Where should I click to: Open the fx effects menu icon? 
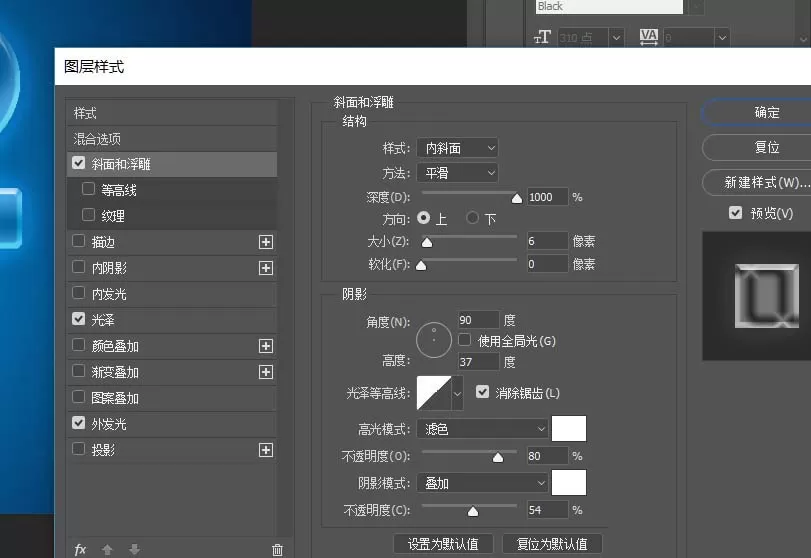click(80, 549)
